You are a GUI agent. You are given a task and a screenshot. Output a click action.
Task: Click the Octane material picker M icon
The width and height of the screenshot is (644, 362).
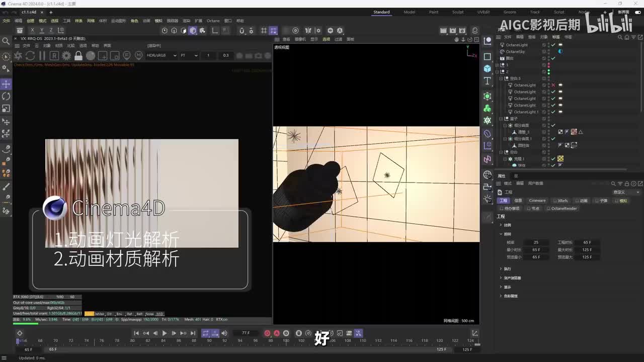pyautogui.click(x=139, y=55)
